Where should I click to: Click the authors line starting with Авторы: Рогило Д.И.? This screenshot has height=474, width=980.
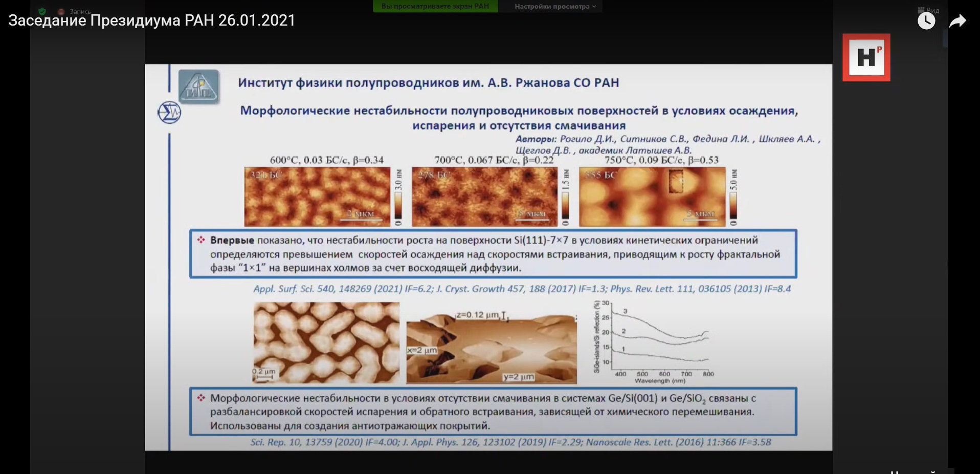(668, 139)
